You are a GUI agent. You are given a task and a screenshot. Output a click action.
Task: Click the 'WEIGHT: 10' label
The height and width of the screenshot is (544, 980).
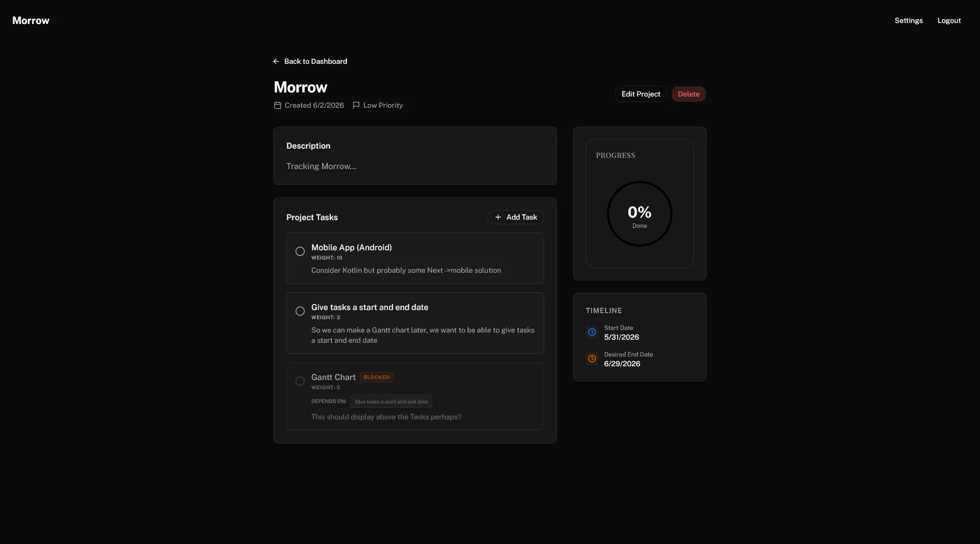click(327, 258)
